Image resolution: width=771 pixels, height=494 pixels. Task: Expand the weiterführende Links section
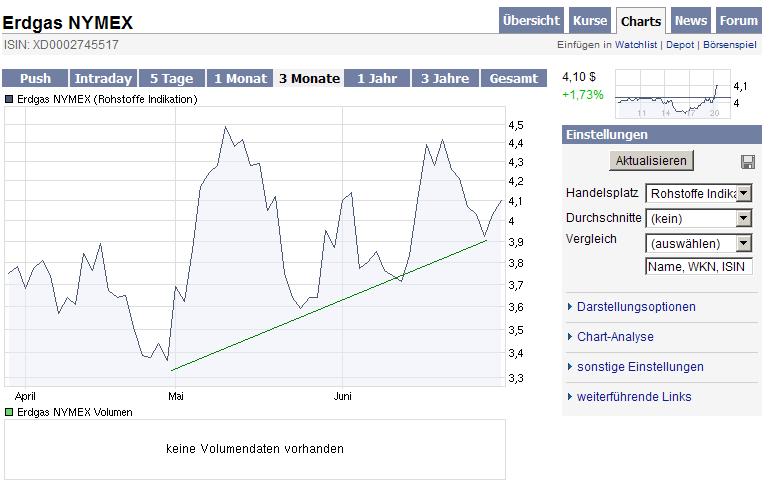click(634, 397)
